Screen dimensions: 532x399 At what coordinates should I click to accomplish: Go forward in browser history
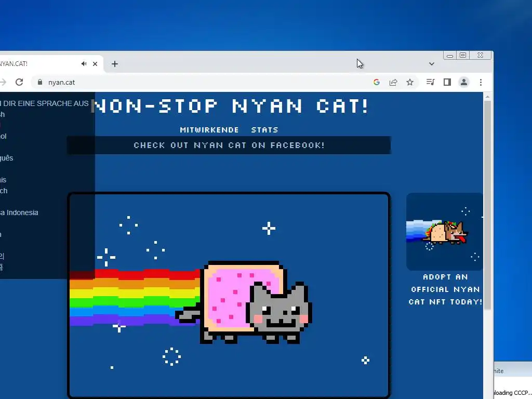(3, 82)
